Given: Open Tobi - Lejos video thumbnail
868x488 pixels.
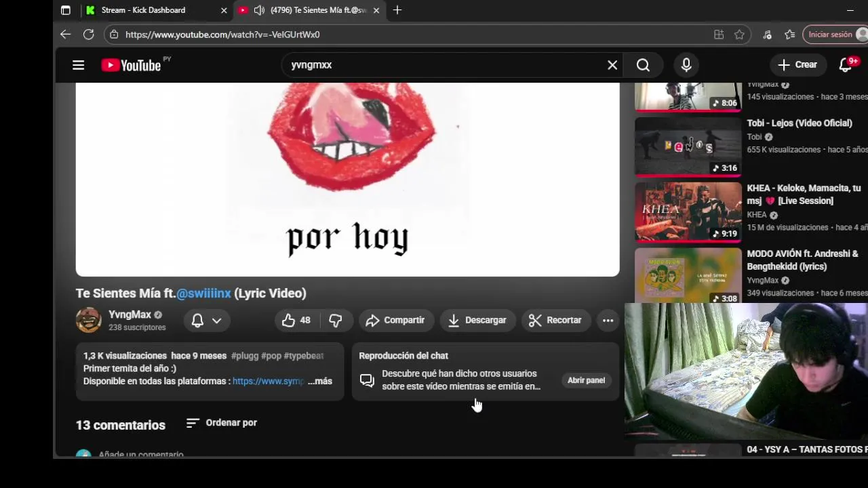Looking at the screenshot, I should pyautogui.click(x=688, y=146).
